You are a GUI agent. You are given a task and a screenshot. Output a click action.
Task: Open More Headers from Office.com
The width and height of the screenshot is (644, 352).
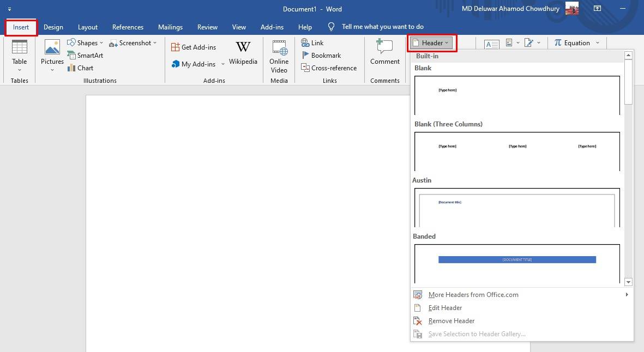click(473, 295)
